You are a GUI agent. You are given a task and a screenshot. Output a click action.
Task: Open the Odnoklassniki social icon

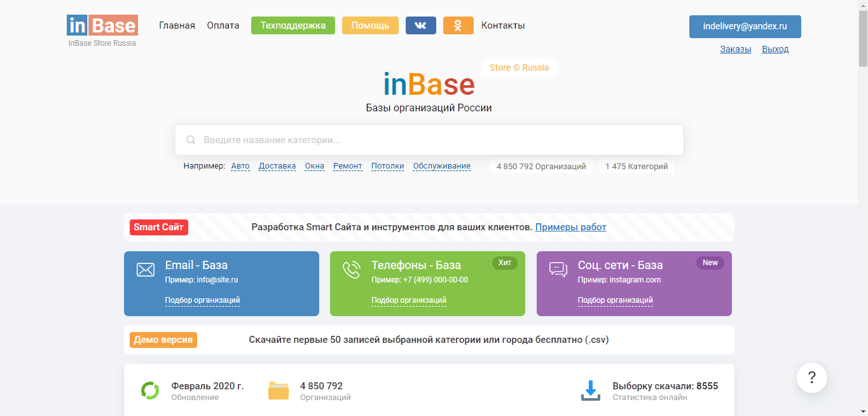[458, 25]
